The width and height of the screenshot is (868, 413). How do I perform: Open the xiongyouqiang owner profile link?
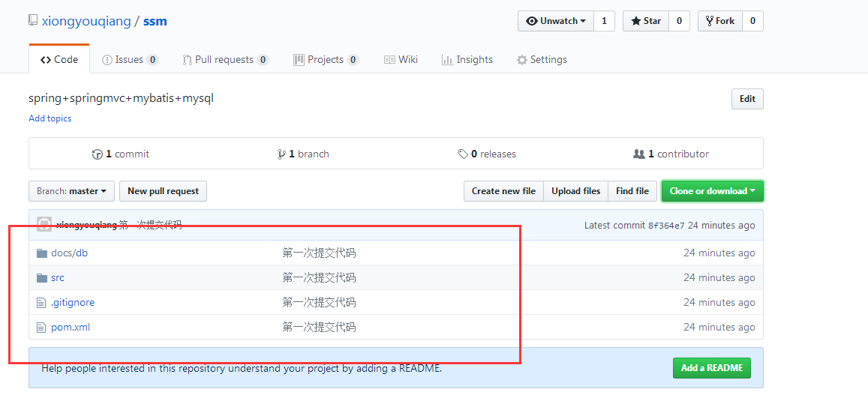86,22
